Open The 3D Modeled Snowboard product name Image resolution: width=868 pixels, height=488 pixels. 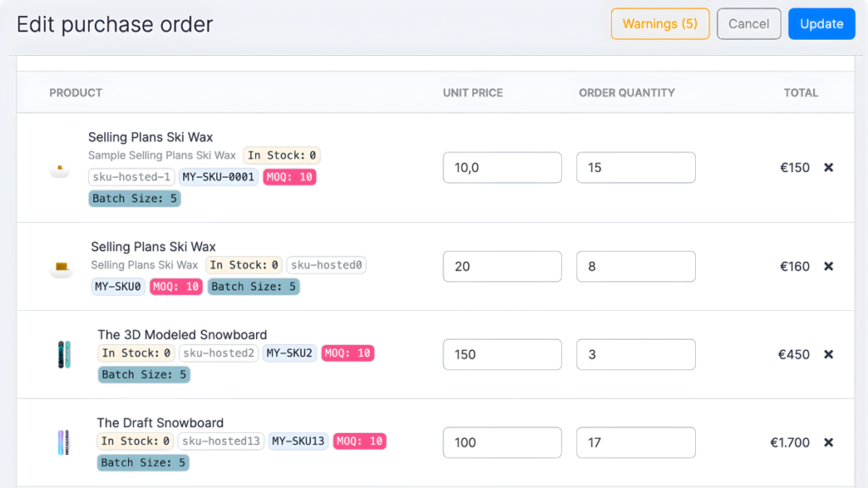click(x=181, y=335)
